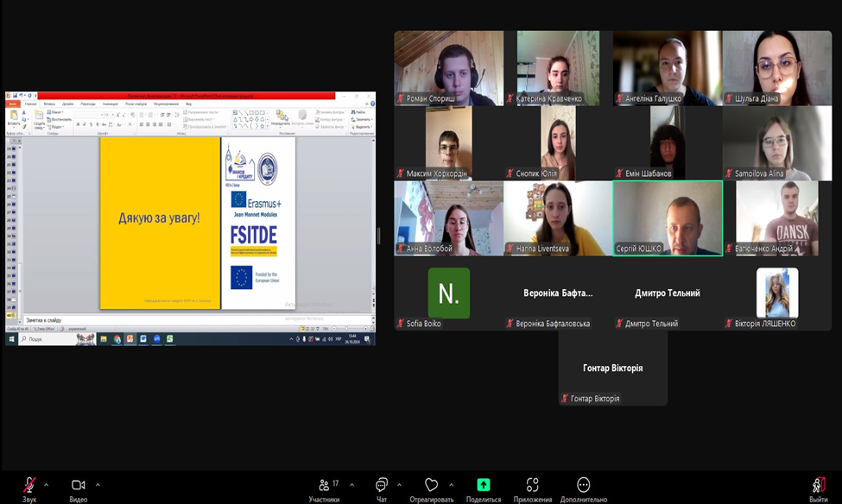Open PowerPoint from the taskbar

tap(130, 339)
